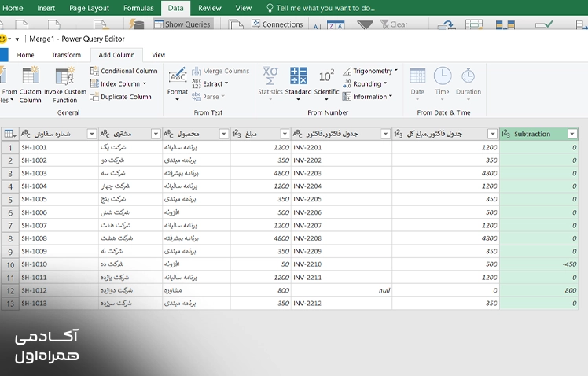Click data type icon of Subtraction column
This screenshot has height=376, width=588.
(x=505, y=134)
